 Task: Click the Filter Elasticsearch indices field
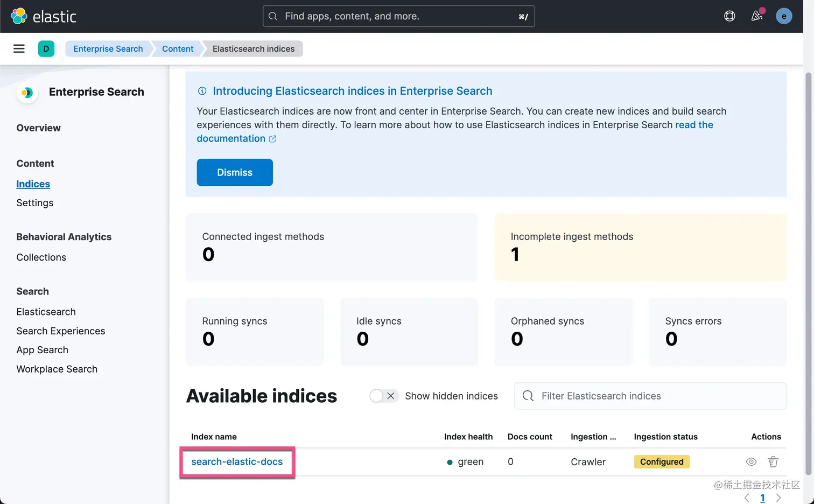tap(650, 396)
